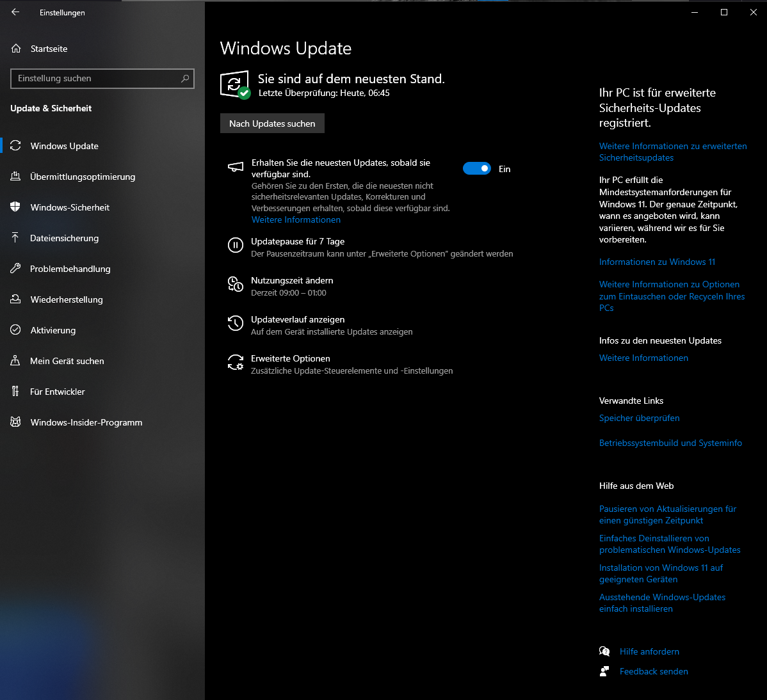Click the megaphone icon beside newest updates option

click(235, 167)
